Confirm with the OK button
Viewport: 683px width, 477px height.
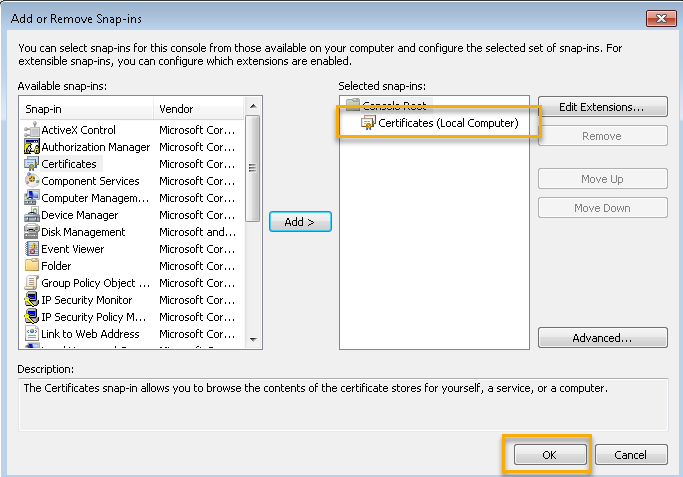[x=549, y=455]
